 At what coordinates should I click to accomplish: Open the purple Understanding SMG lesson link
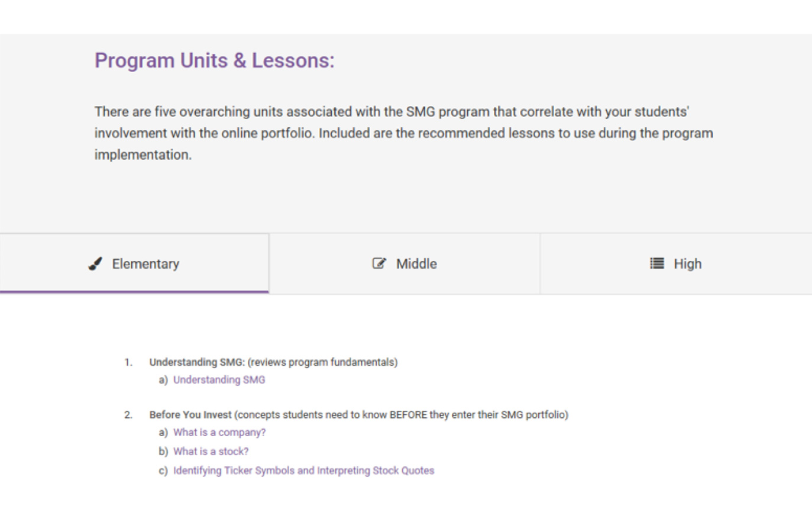click(219, 380)
